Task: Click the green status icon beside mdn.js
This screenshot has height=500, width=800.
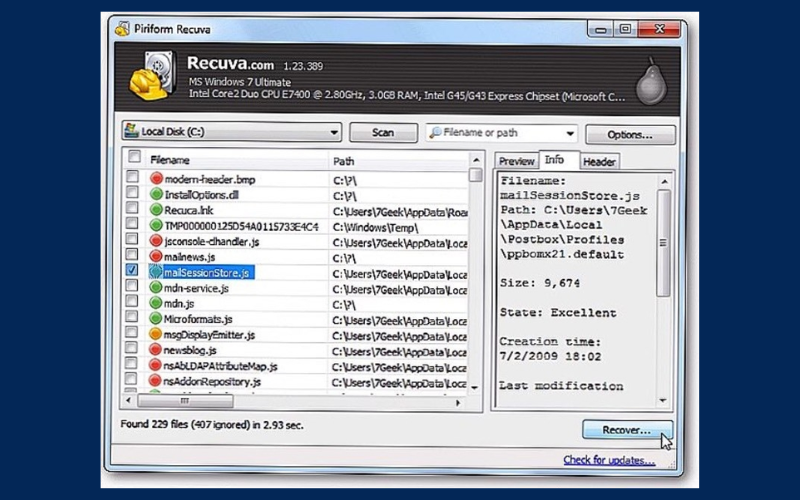Action: (156, 303)
